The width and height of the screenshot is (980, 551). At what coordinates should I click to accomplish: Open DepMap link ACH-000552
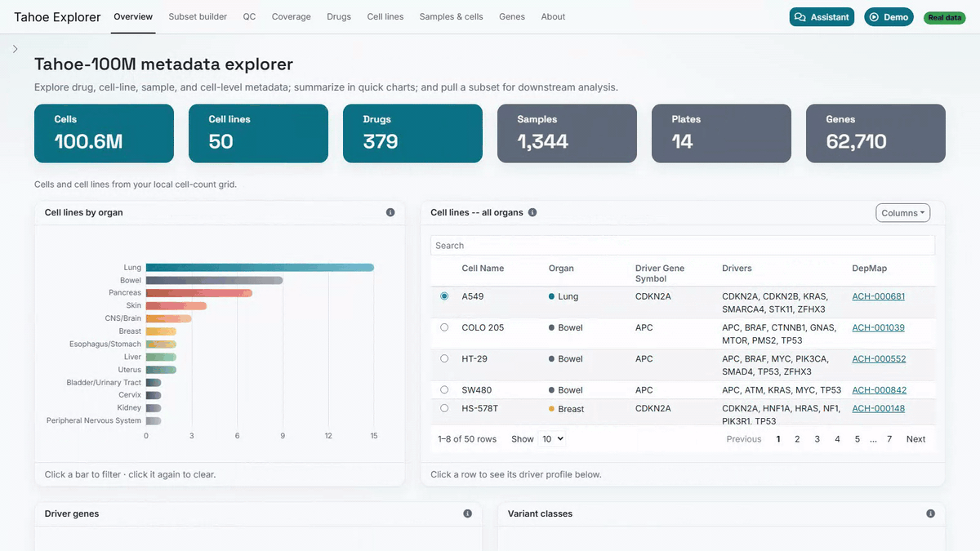(x=878, y=358)
